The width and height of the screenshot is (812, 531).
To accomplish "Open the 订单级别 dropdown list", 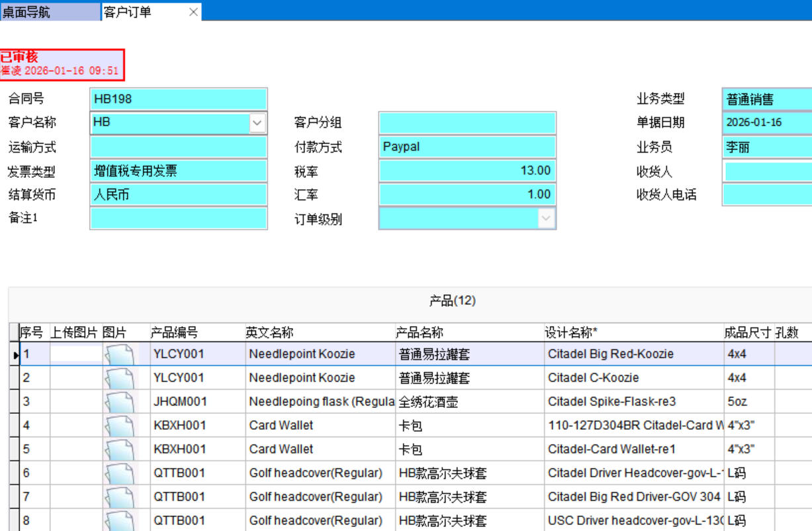I will (546, 219).
